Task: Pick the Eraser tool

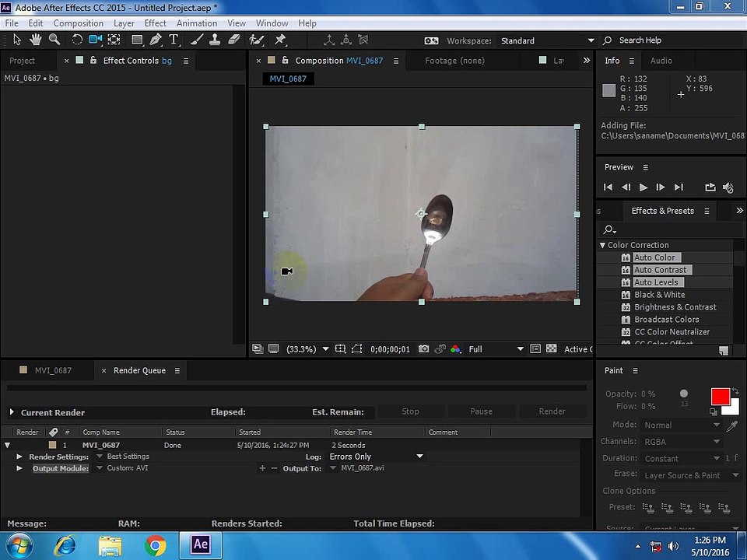Action: [x=233, y=40]
